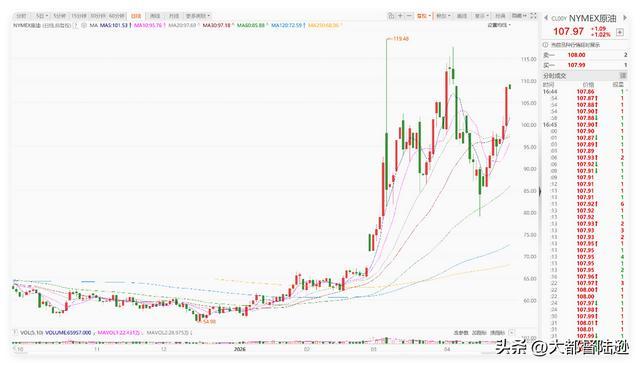This screenshot has height=366, width=640.
Task: Switch to the 分时 tab
Action: tap(21, 16)
